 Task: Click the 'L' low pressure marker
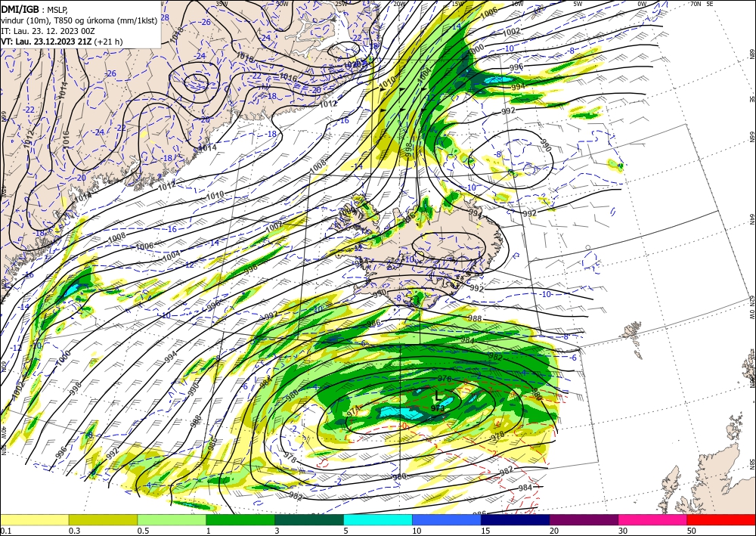(x=438, y=396)
